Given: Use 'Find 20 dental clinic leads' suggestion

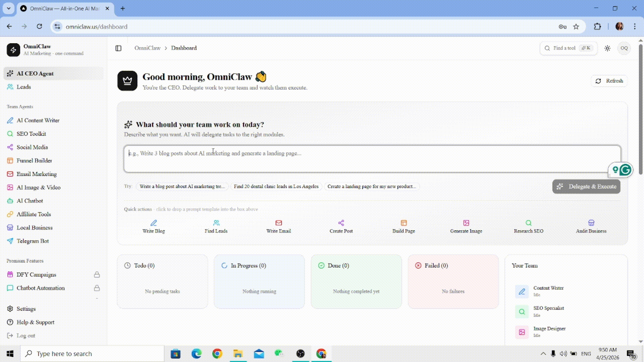Looking at the screenshot, I should pos(276,186).
